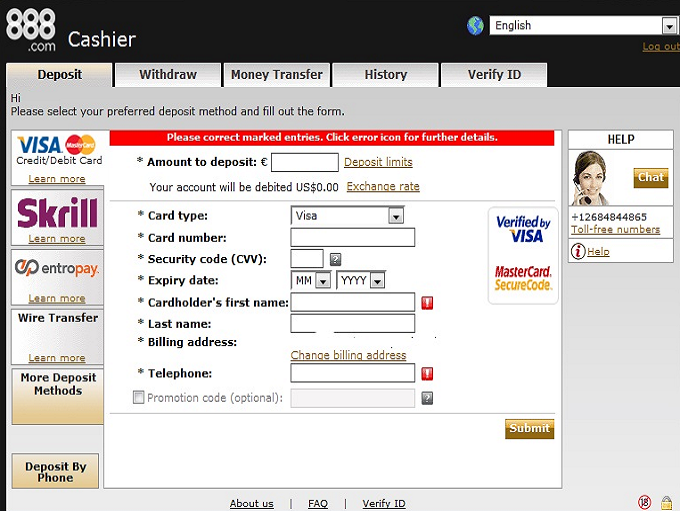Open the About us footer link
680x511 pixels.
point(252,504)
